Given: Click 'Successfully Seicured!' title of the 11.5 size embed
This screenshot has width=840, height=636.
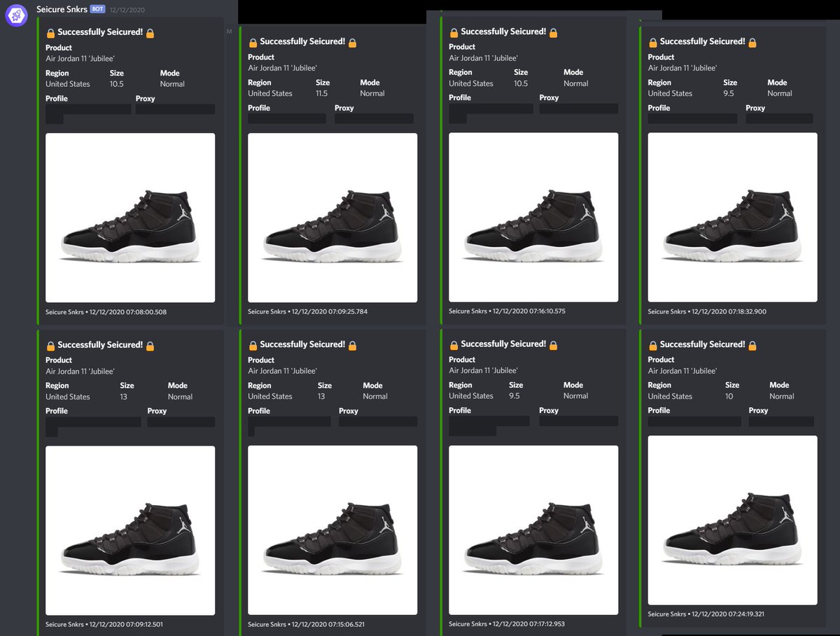Looking at the screenshot, I should click(x=302, y=42).
